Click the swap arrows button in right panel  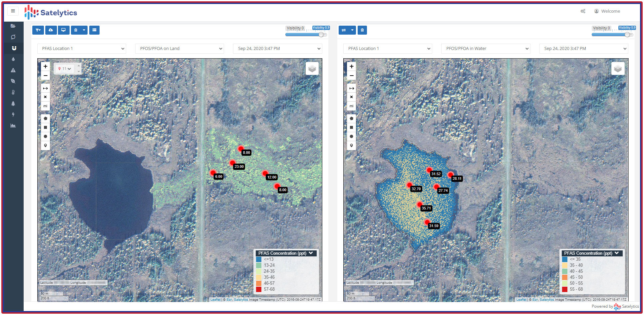[344, 30]
